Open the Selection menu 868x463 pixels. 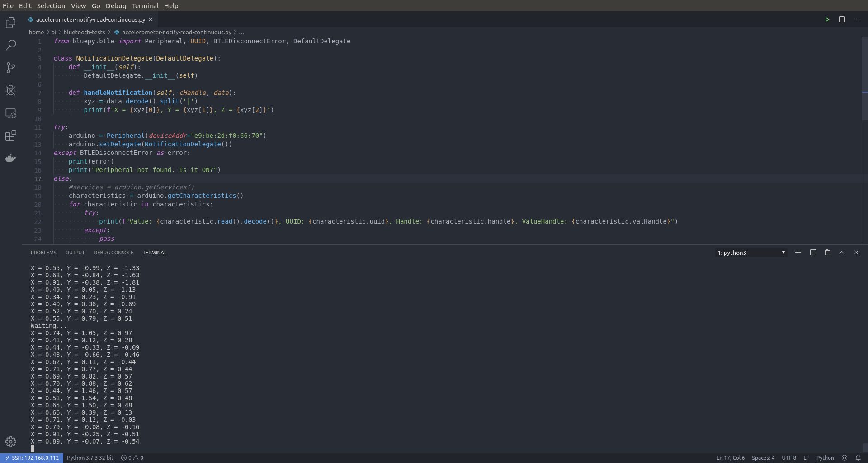(x=51, y=6)
